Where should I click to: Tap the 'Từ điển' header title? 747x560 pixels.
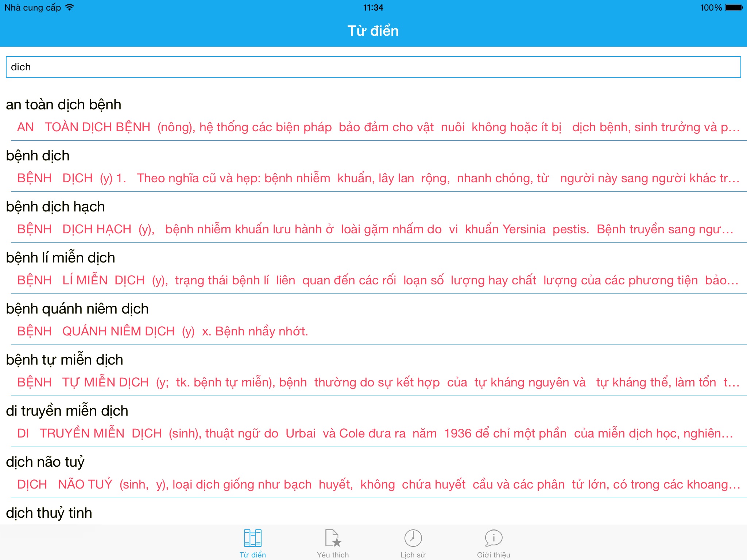(373, 31)
